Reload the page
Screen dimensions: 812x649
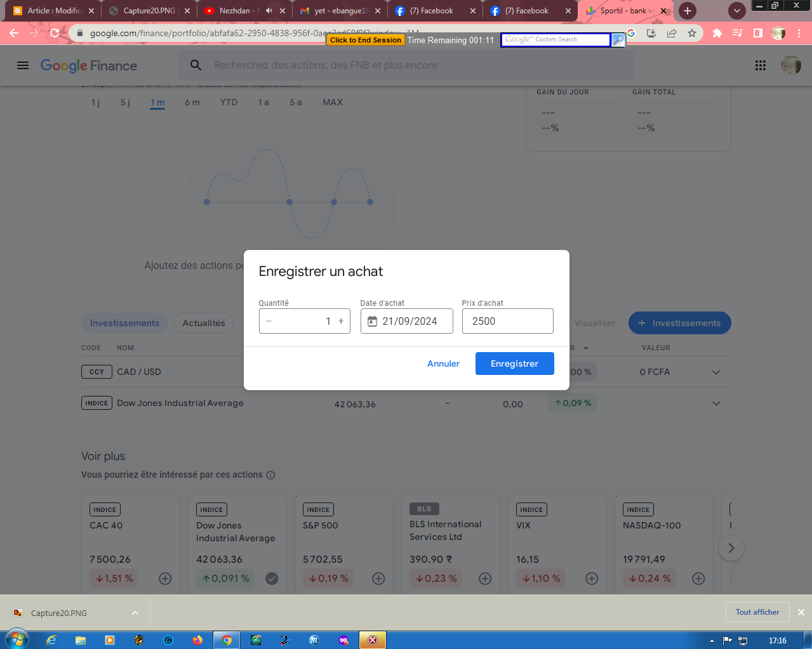(x=55, y=33)
